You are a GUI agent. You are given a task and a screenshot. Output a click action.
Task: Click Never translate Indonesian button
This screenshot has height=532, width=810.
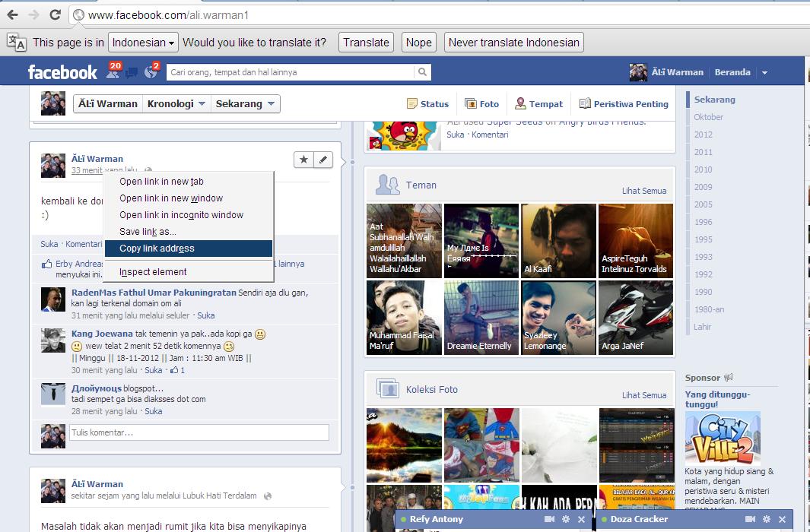pyautogui.click(x=514, y=43)
